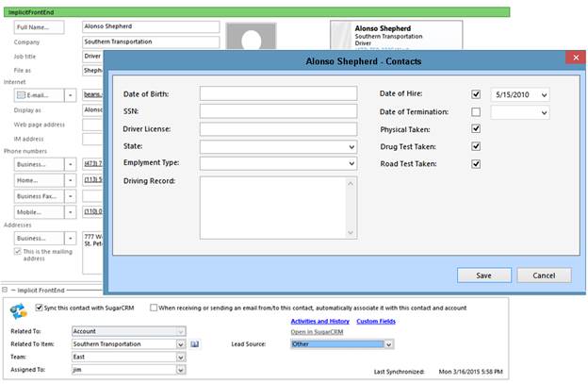This screenshot has width=588, height=384.
Task: Click the lookup icon beside Related To Item
Action: pos(195,344)
